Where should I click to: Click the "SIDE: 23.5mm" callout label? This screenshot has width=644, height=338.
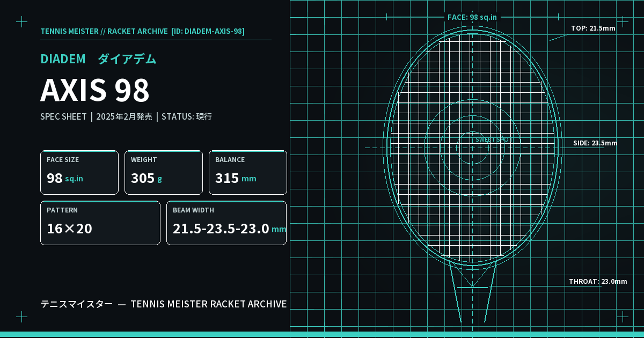point(595,143)
